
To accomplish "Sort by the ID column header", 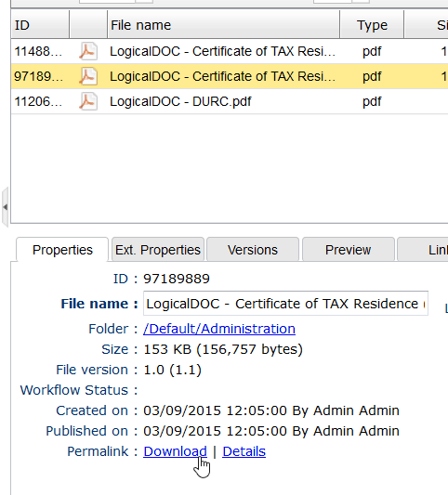I will (x=40, y=25).
